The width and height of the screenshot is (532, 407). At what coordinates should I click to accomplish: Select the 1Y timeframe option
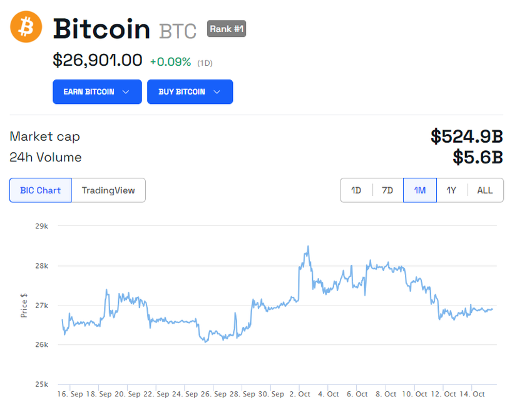click(452, 190)
